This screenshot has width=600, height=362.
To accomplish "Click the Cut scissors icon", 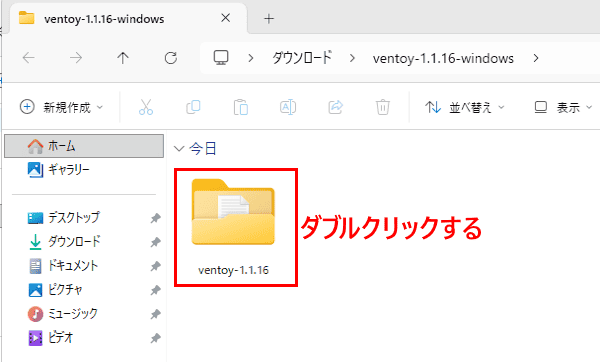I will [x=146, y=107].
